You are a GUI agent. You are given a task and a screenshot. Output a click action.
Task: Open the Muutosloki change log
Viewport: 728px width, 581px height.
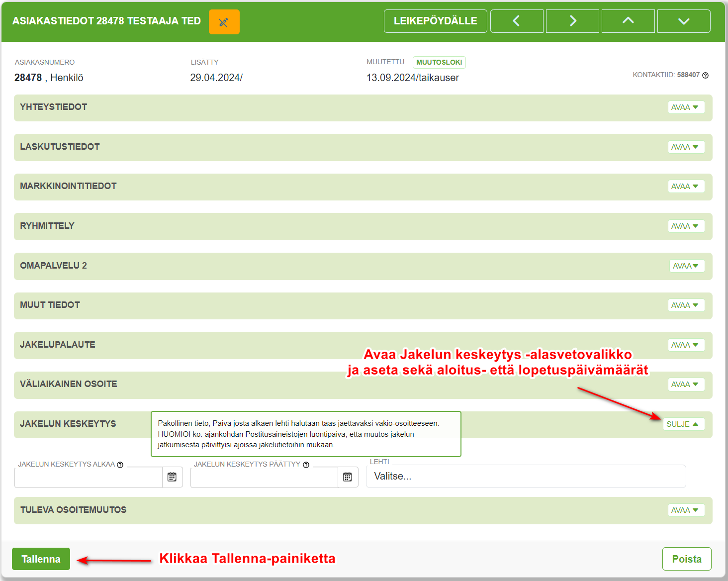[439, 62]
